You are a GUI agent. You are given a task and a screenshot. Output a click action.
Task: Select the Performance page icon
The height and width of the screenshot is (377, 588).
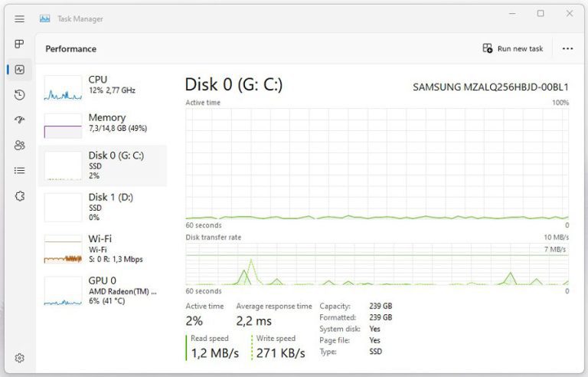click(20, 70)
